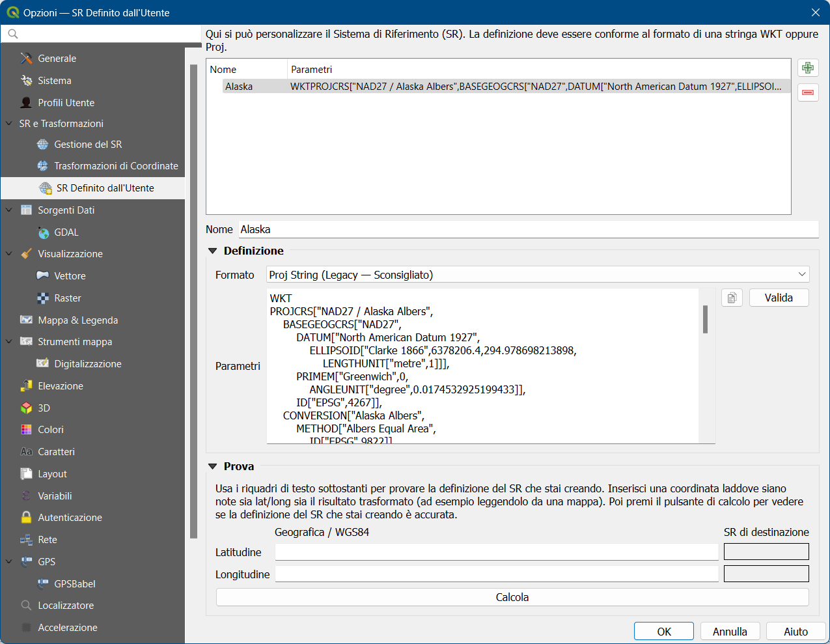Image resolution: width=830 pixels, height=644 pixels.
Task: Click the METHOD Albers Equal Area line
Action: pos(366,428)
